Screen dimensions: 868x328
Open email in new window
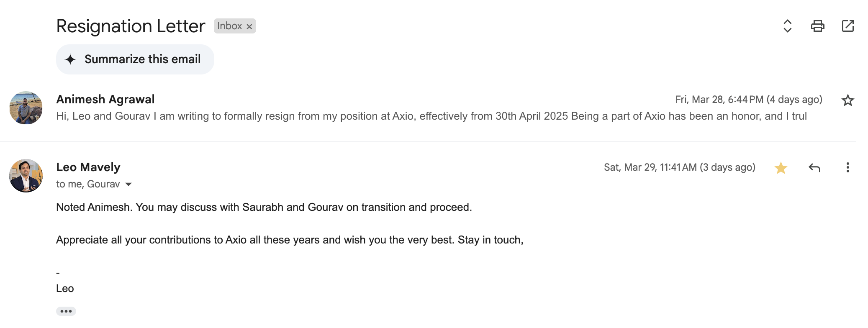(x=847, y=26)
